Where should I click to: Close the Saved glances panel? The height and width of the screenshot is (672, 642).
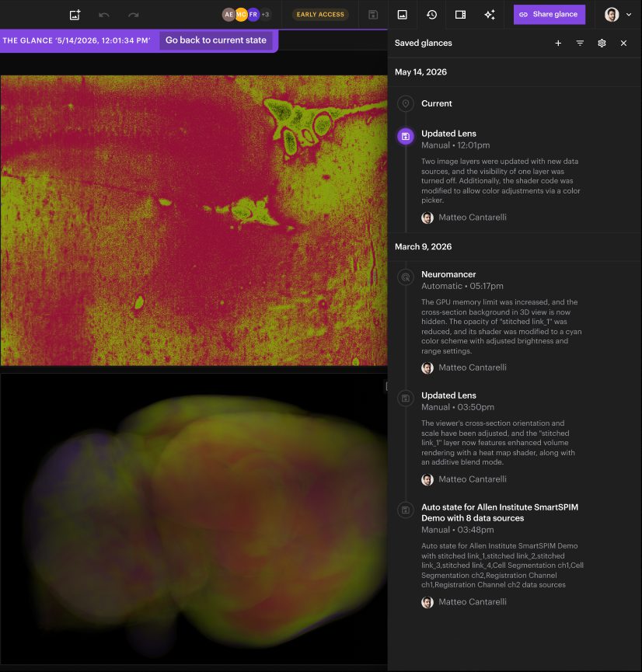coord(623,43)
